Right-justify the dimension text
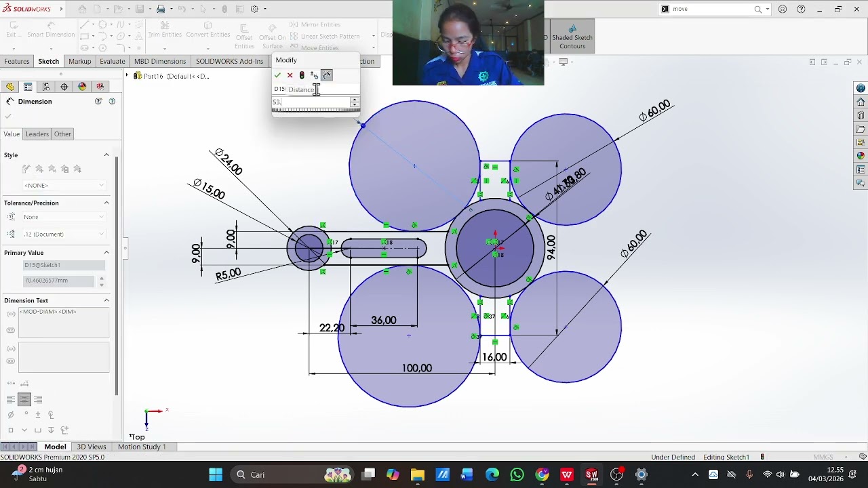The width and height of the screenshot is (868, 488). (38, 400)
